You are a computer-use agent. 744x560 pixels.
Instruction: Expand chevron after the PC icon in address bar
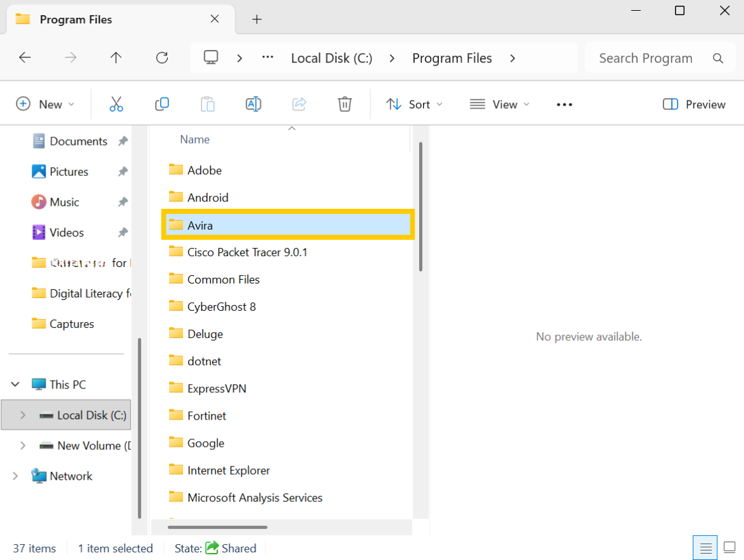coord(239,58)
